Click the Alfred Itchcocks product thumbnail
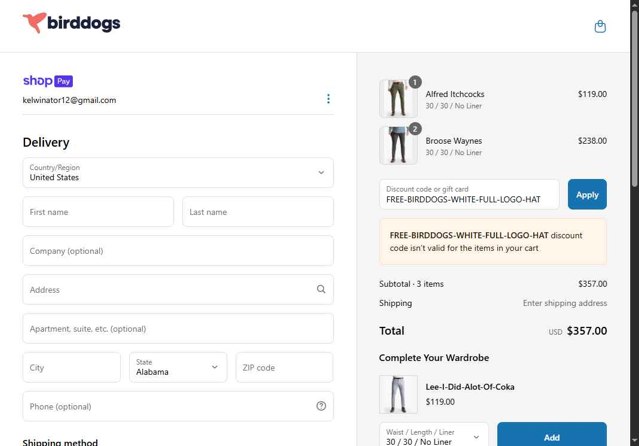Image resolution: width=639 pixels, height=446 pixels. click(398, 99)
